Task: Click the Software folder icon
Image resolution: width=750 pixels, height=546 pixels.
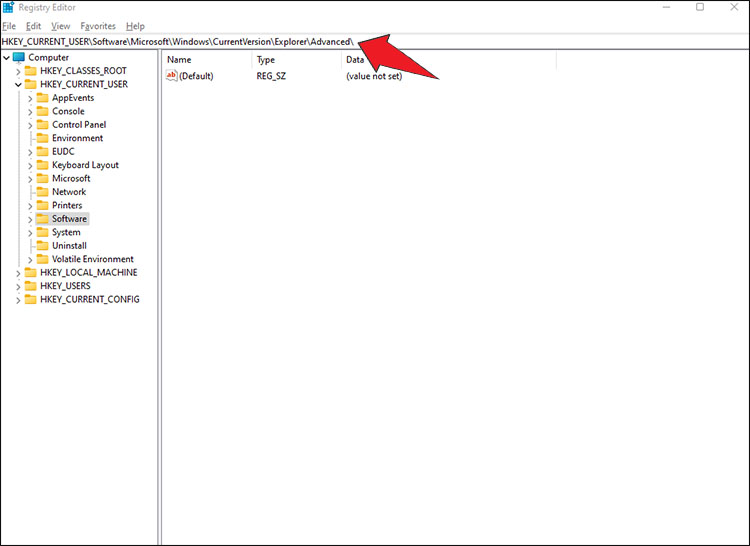Action: tap(43, 218)
